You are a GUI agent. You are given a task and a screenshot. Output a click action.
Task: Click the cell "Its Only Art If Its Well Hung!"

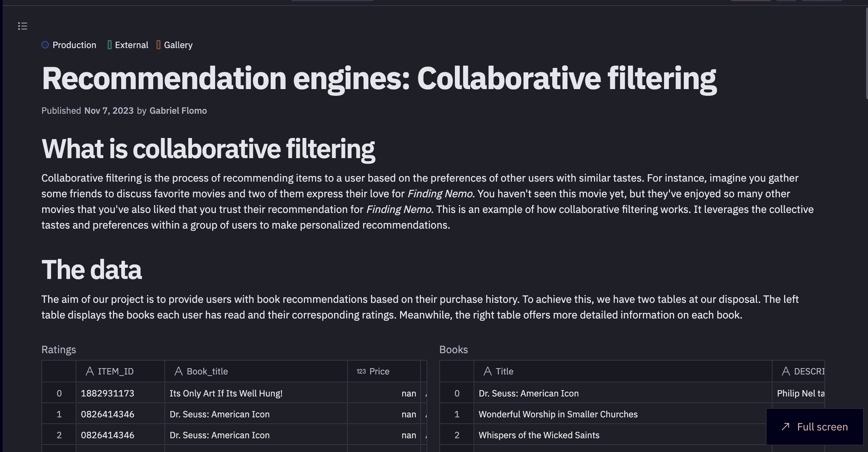(x=226, y=393)
